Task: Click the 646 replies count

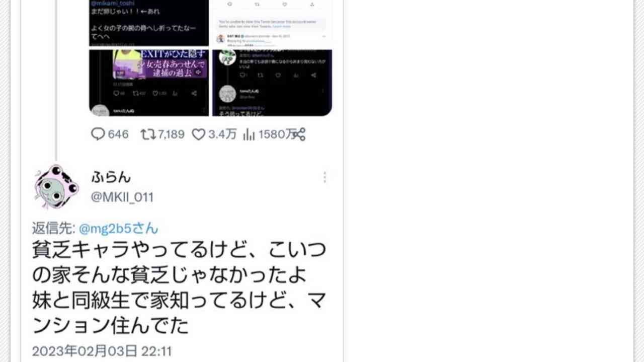Action: tap(118, 134)
